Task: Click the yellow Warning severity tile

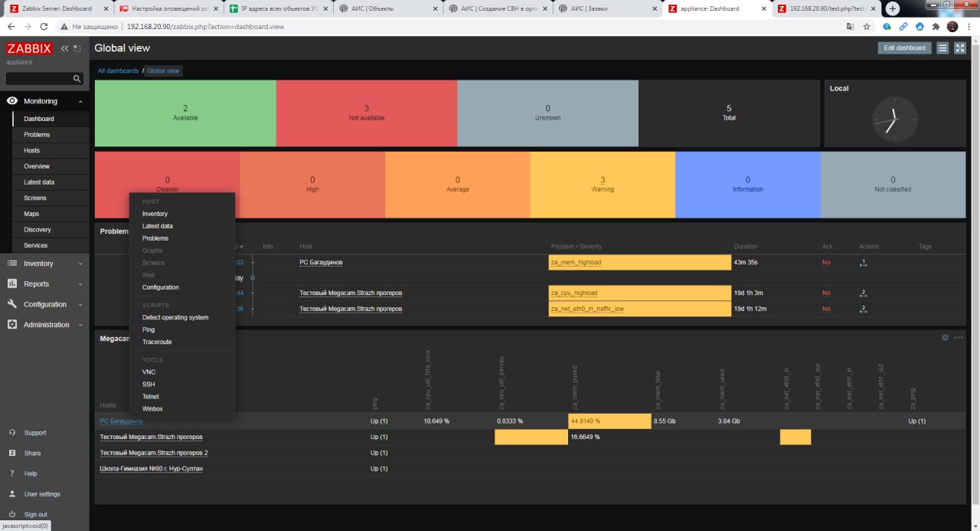Action: click(603, 184)
